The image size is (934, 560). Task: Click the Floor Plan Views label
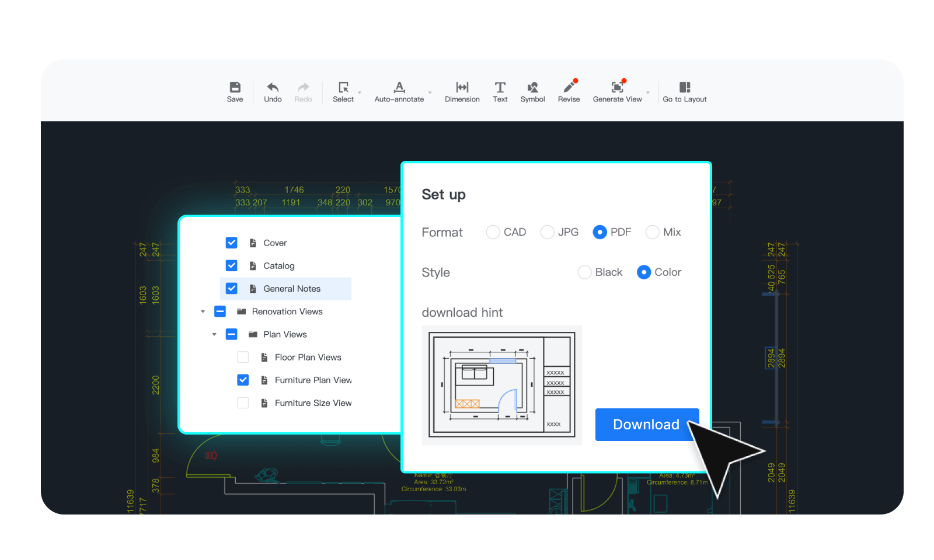[308, 357]
